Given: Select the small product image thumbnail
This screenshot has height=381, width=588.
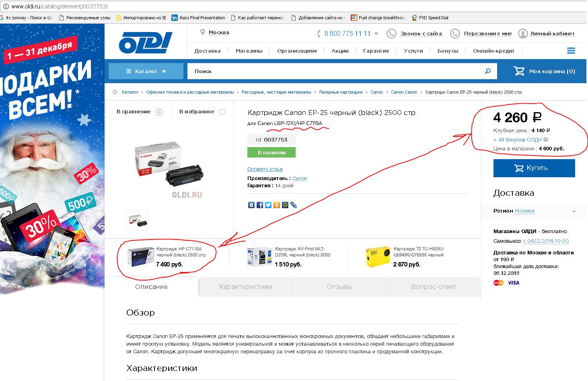Looking at the screenshot, I should [x=137, y=221].
